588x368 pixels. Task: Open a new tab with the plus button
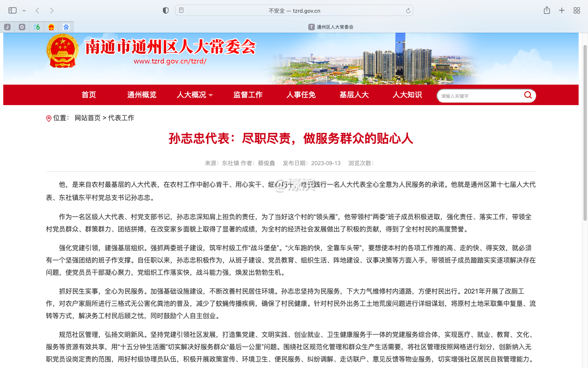(561, 10)
